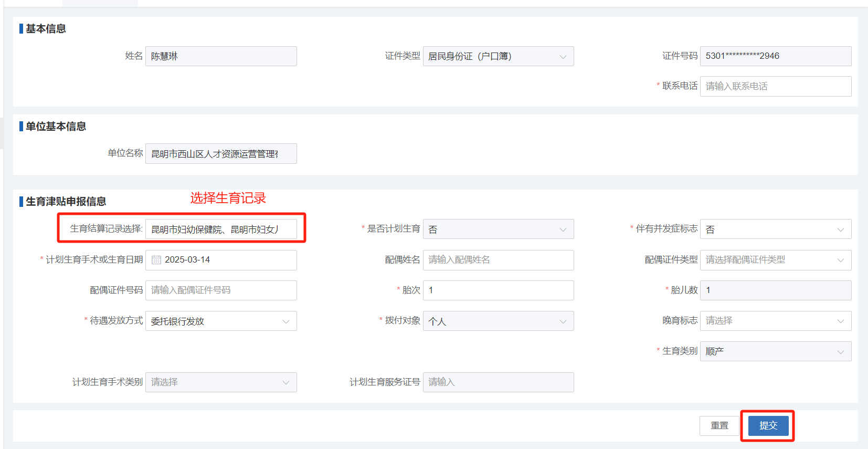
Task: Click the 胎次 input field
Action: 497,290
